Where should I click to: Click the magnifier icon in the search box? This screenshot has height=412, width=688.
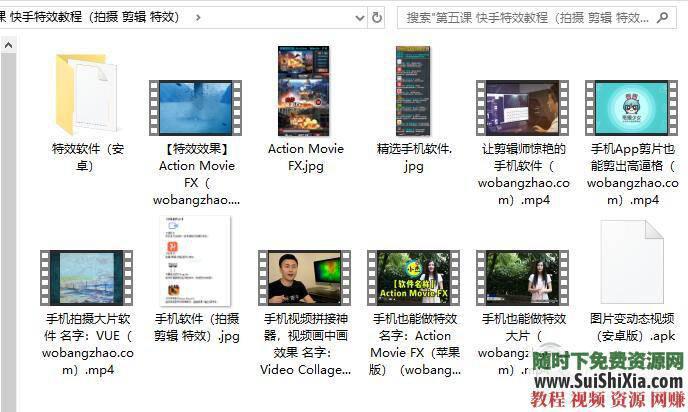point(663,18)
